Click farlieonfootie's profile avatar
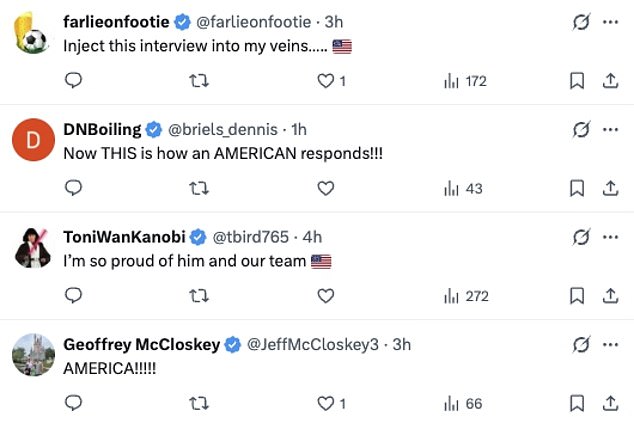634x423 pixels. tap(32, 33)
